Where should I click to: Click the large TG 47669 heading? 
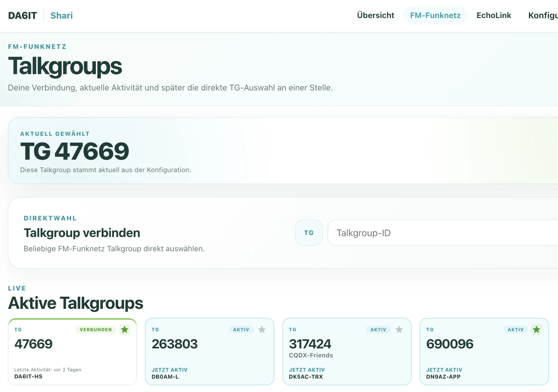(x=74, y=151)
